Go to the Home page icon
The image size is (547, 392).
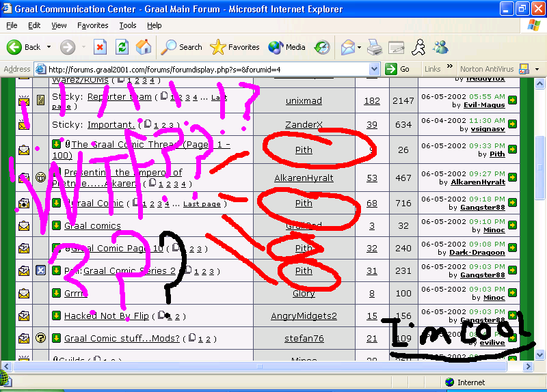pyautogui.click(x=144, y=47)
